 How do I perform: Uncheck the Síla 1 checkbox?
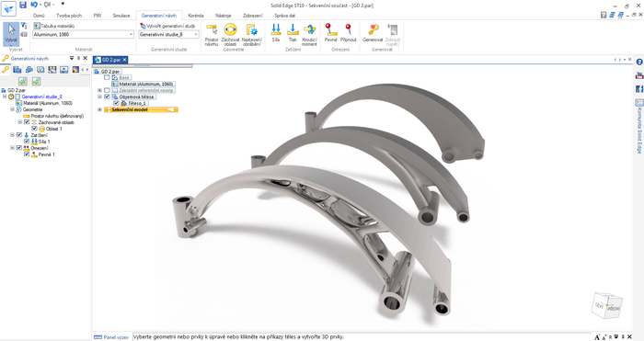click(27, 142)
